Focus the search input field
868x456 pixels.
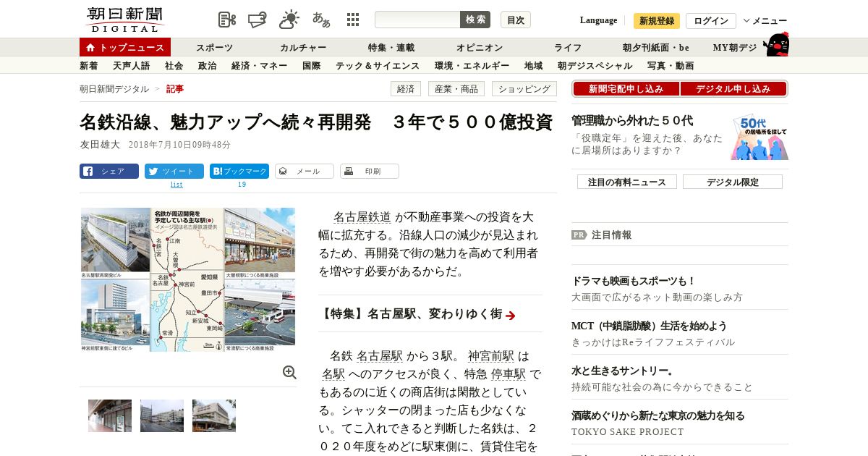(x=417, y=20)
